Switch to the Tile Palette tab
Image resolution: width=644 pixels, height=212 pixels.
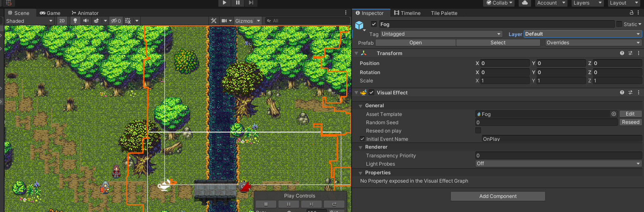(x=444, y=13)
